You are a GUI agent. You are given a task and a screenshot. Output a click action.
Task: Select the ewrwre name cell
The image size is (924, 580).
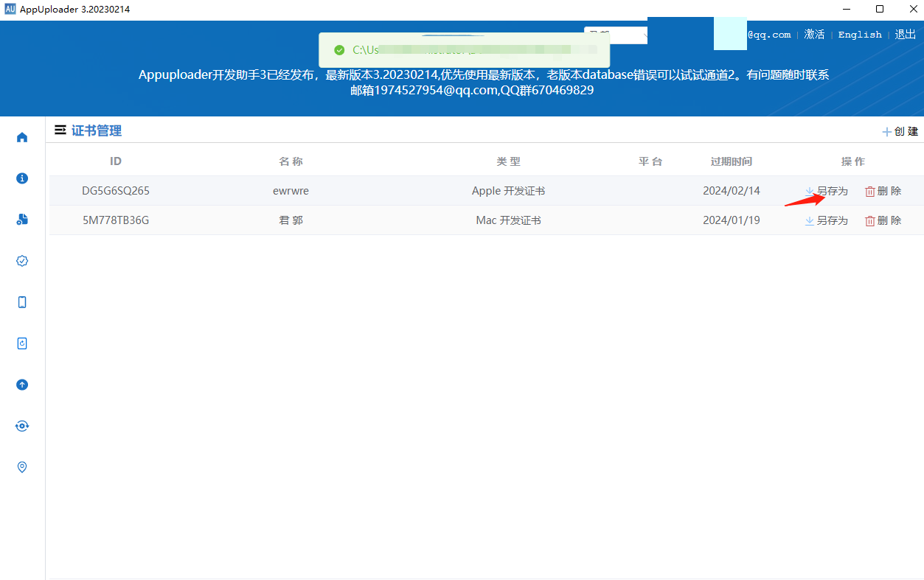pyautogui.click(x=291, y=191)
